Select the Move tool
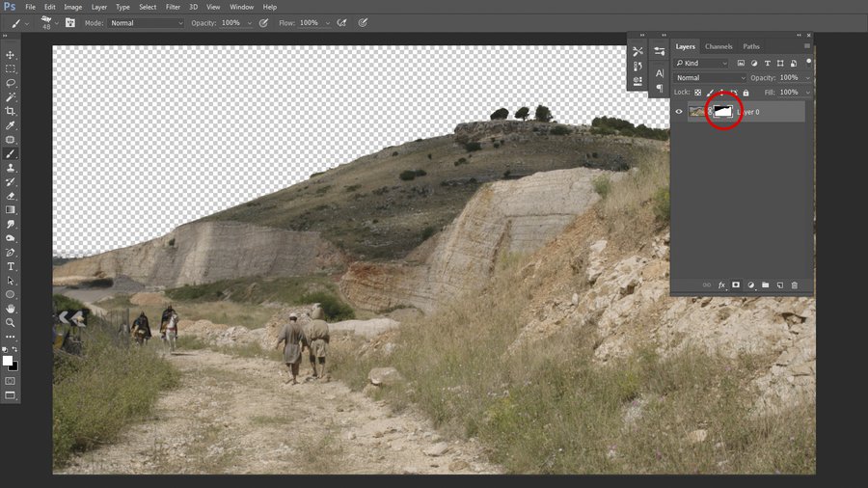 click(x=11, y=55)
